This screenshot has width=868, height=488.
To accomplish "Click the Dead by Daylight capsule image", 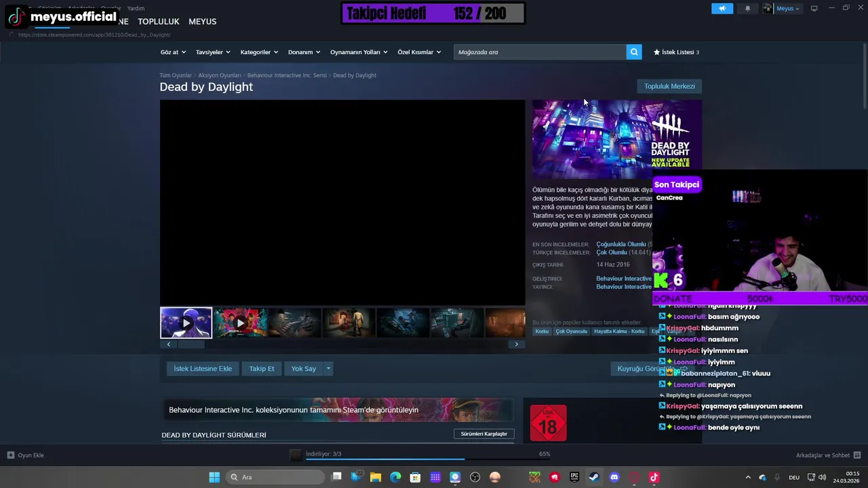I will click(617, 139).
